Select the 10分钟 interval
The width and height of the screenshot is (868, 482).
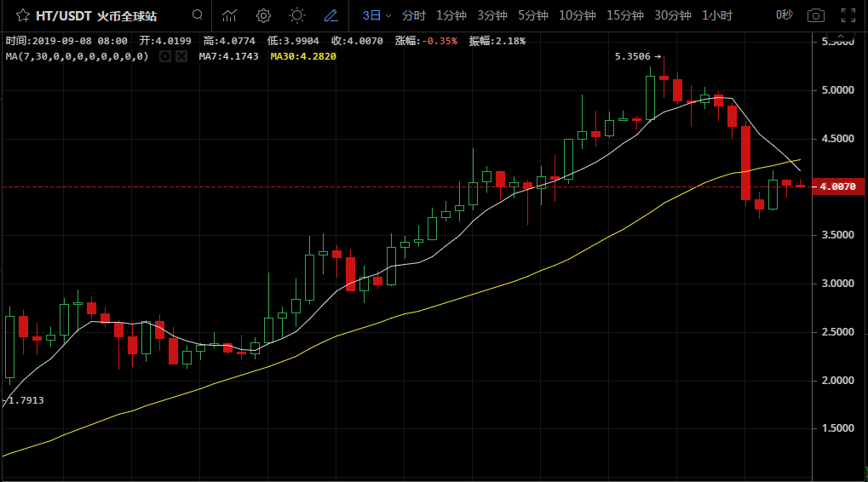578,15
